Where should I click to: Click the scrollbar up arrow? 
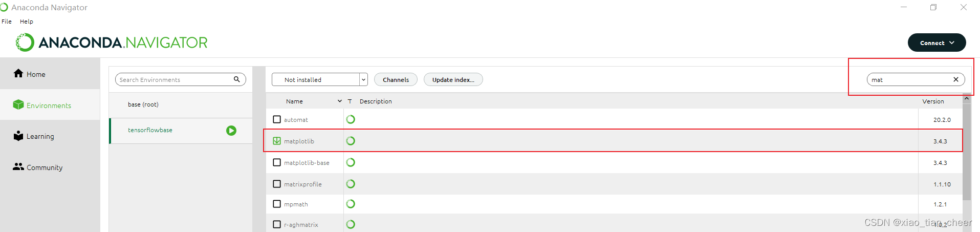(x=967, y=98)
